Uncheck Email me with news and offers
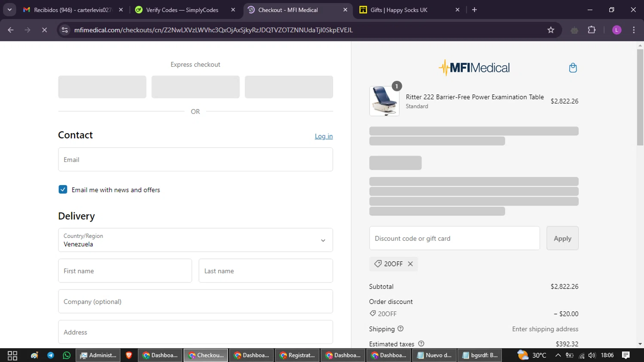 63,190
